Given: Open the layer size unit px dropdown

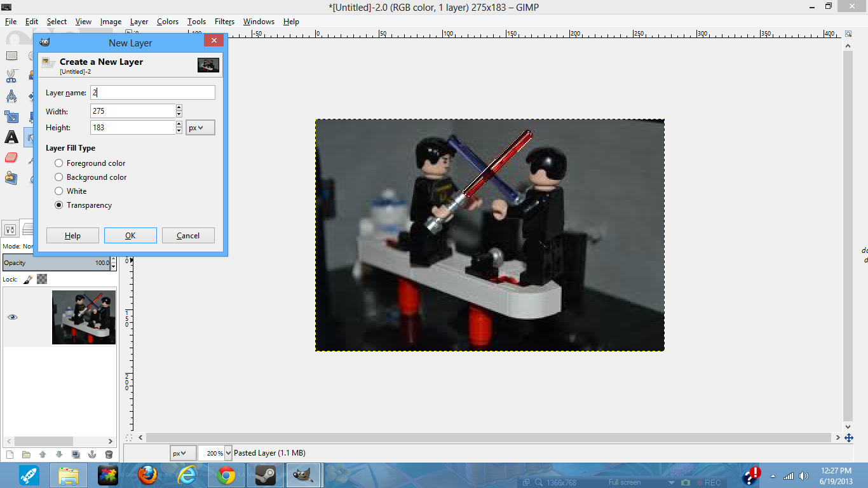Looking at the screenshot, I should point(200,128).
